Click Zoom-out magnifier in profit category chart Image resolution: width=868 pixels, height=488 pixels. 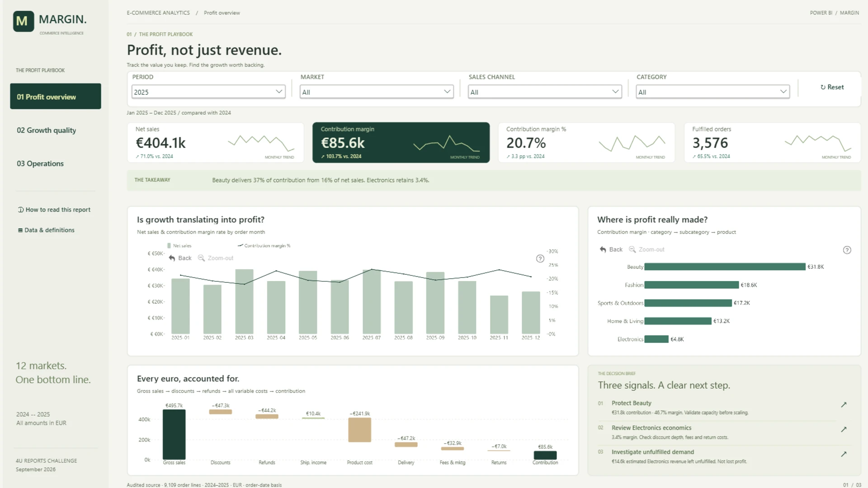point(632,249)
